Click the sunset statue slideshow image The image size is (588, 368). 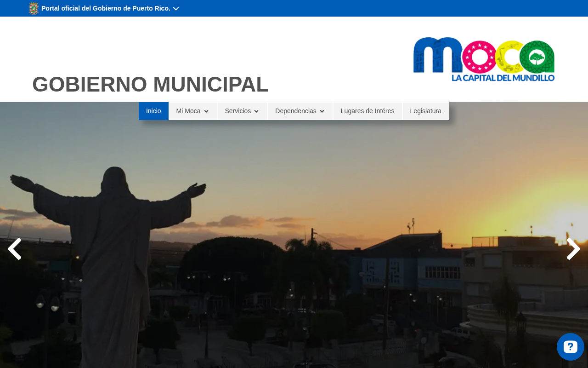[294, 235]
